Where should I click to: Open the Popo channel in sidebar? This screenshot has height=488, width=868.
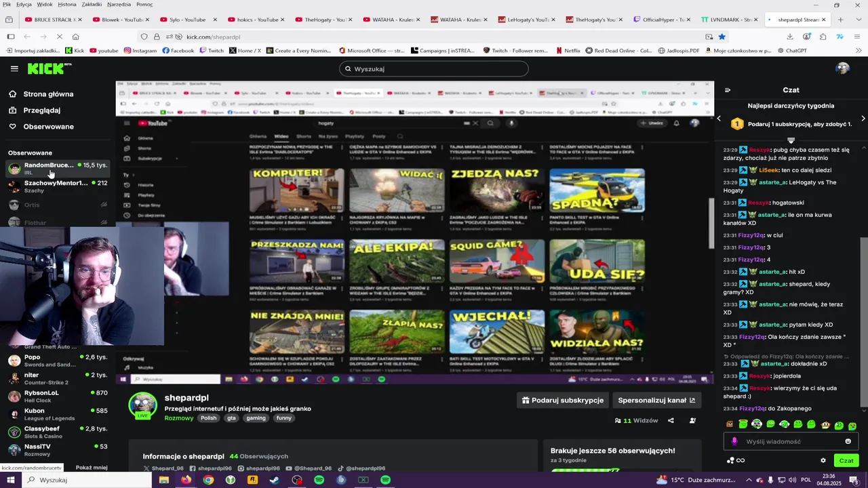[58, 361]
